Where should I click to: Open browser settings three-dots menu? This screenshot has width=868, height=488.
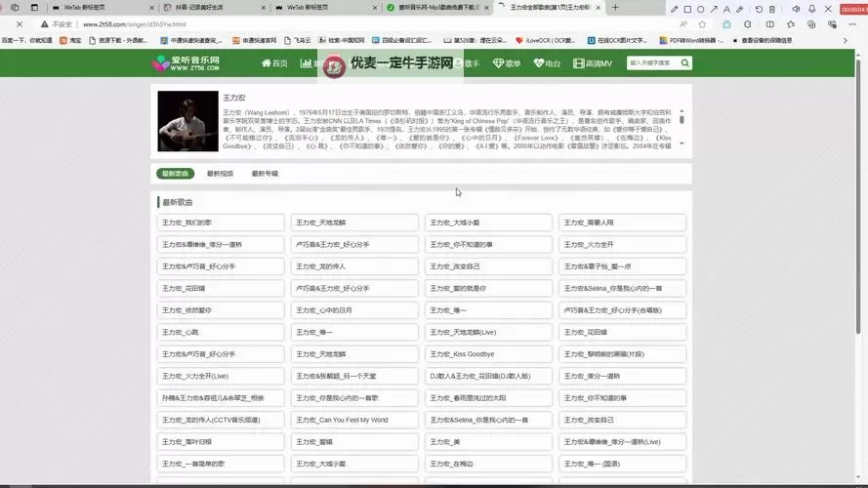tap(852, 24)
